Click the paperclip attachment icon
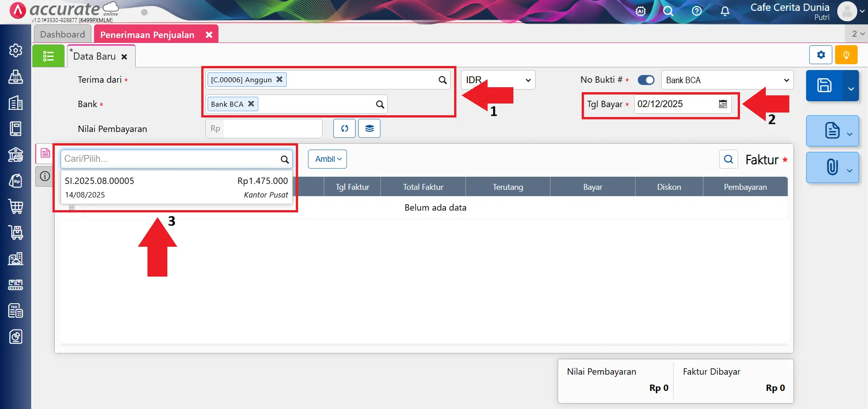The image size is (868, 409). tap(832, 167)
